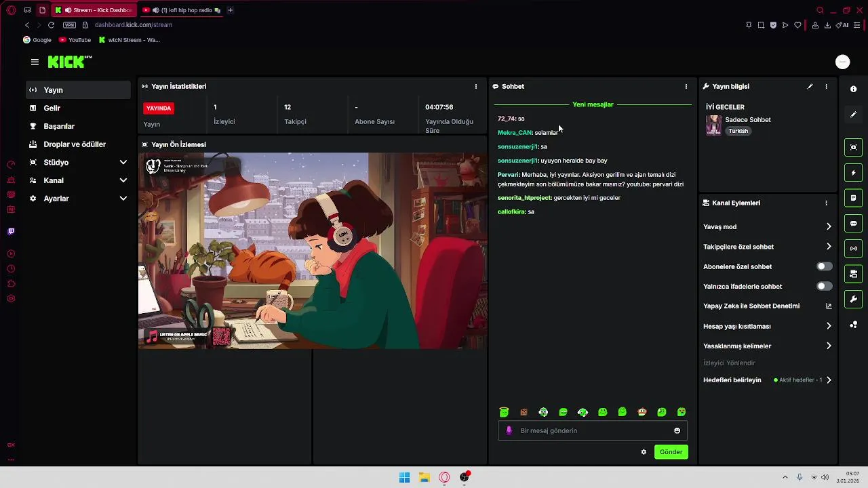Open the Yayın İstatistikleri three-dot menu

(x=475, y=86)
